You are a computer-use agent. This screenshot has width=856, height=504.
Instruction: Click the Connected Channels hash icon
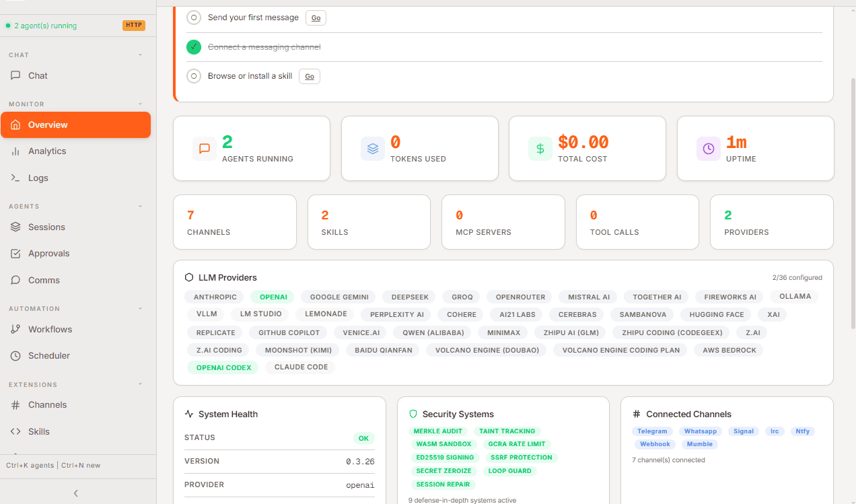tap(637, 415)
